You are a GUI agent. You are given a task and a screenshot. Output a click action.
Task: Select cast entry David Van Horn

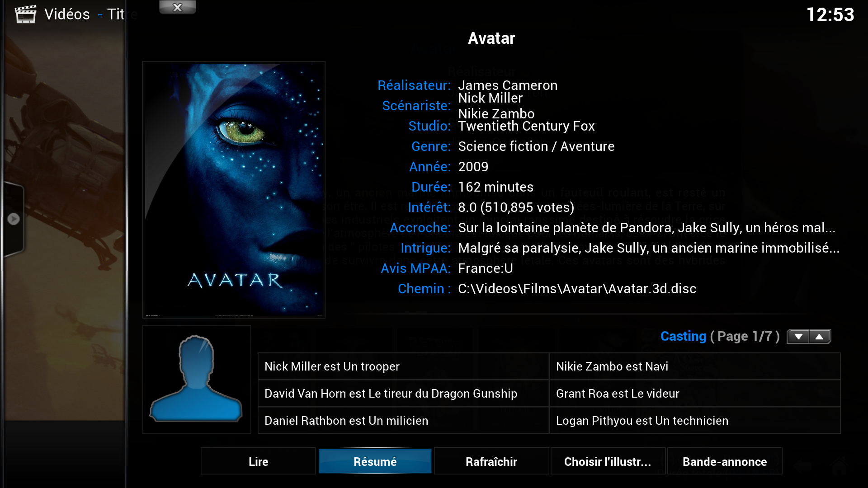coord(403,394)
